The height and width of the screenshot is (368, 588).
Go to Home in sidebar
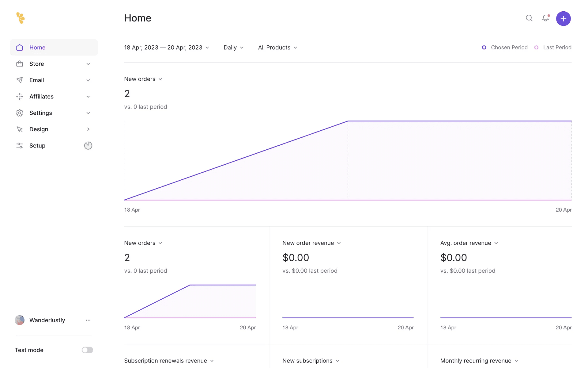[x=37, y=48]
